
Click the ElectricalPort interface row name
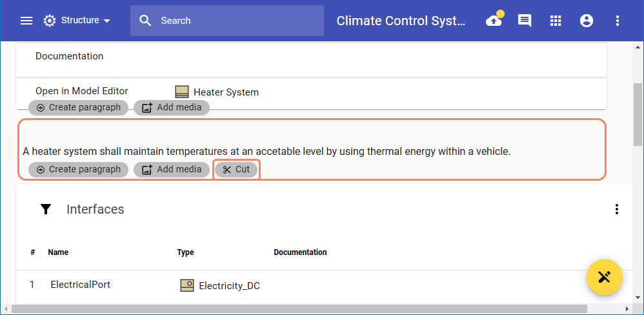(x=80, y=285)
